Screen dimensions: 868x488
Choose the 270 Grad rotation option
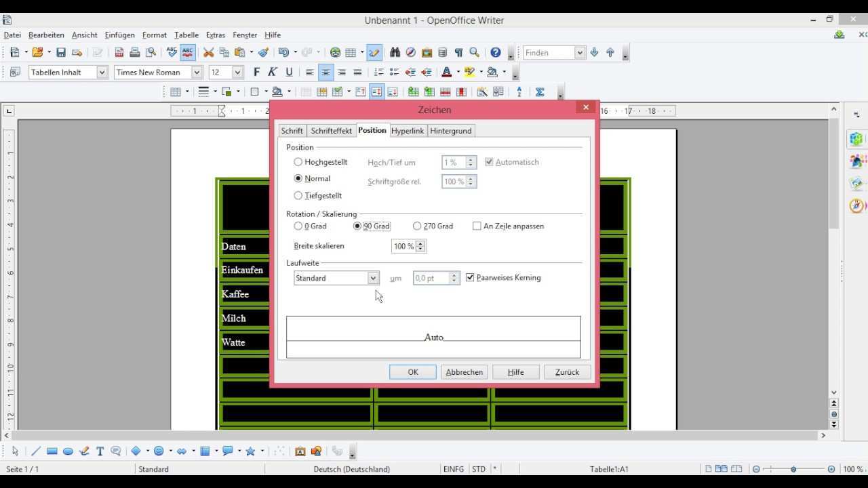point(417,226)
